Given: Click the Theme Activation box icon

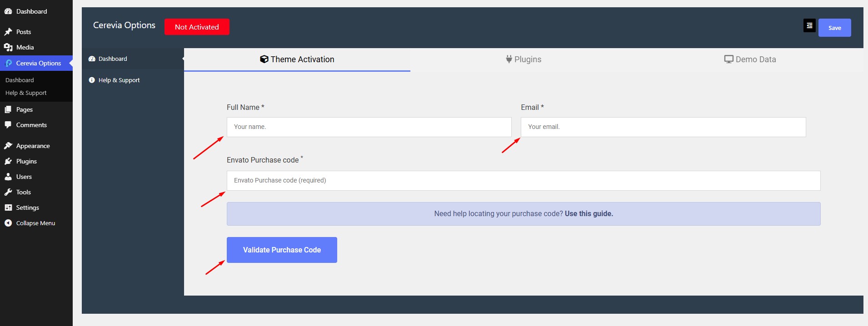Looking at the screenshot, I should [x=264, y=59].
